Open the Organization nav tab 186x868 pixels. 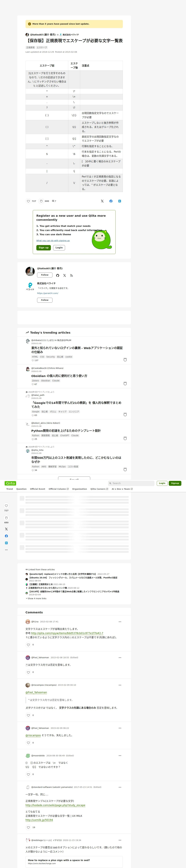(x=79, y=489)
